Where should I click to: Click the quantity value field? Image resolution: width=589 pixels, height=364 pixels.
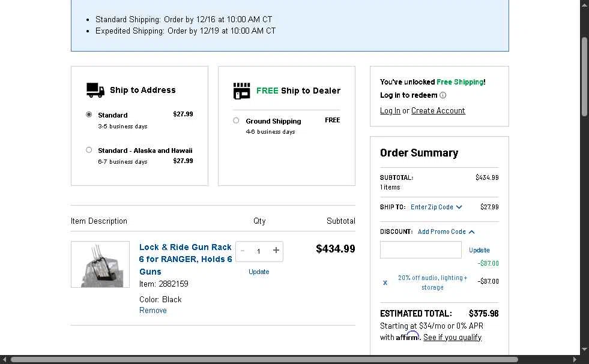[259, 251]
